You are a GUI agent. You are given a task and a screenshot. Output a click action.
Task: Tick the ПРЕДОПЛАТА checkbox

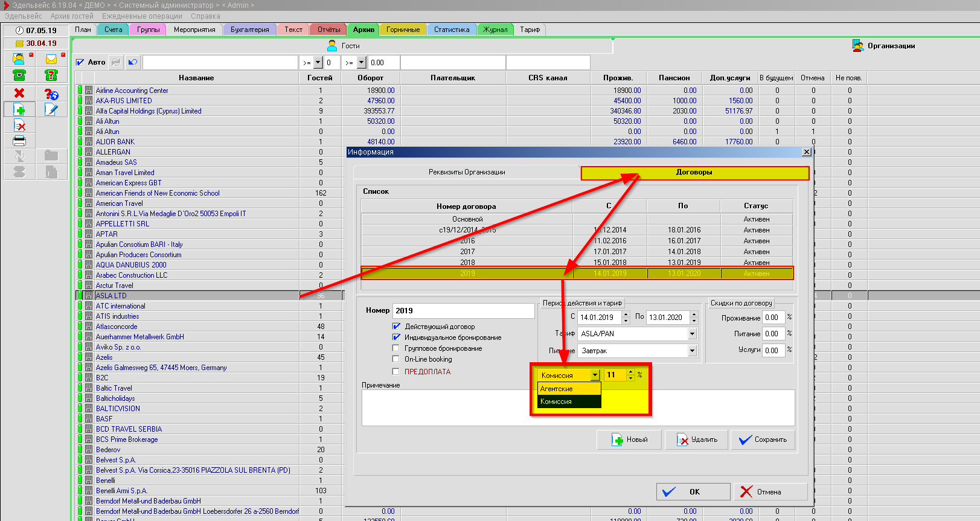(396, 372)
